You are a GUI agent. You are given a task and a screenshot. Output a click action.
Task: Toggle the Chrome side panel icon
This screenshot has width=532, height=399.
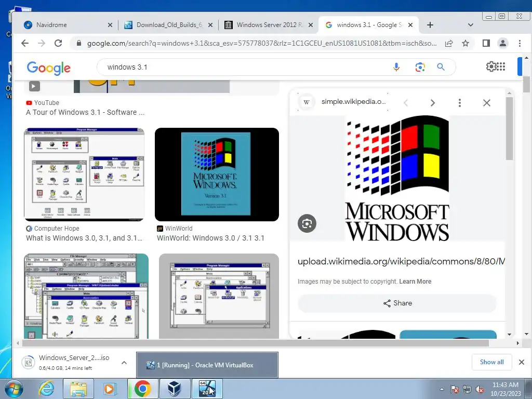486,43
